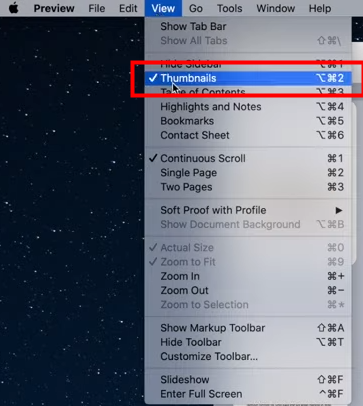Open the Window menu
Viewport: 363px width, 406px height.
(x=276, y=8)
